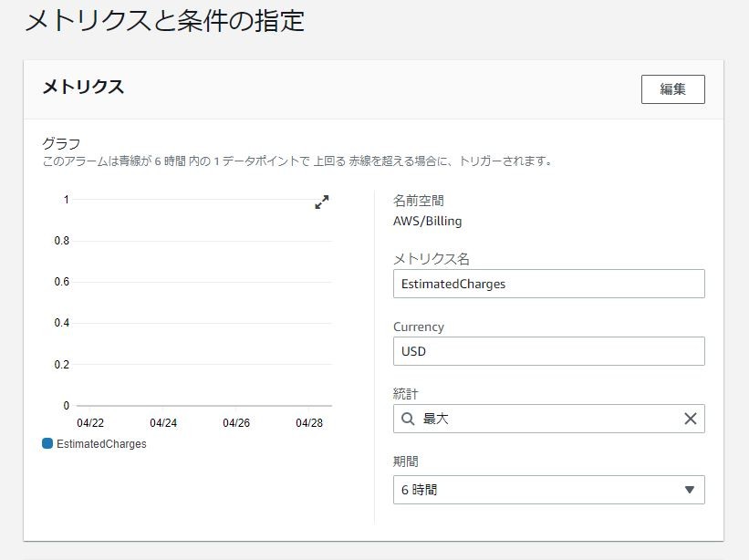
Task: Open the 期間 dropdown showing 6 時間
Action: [548, 490]
